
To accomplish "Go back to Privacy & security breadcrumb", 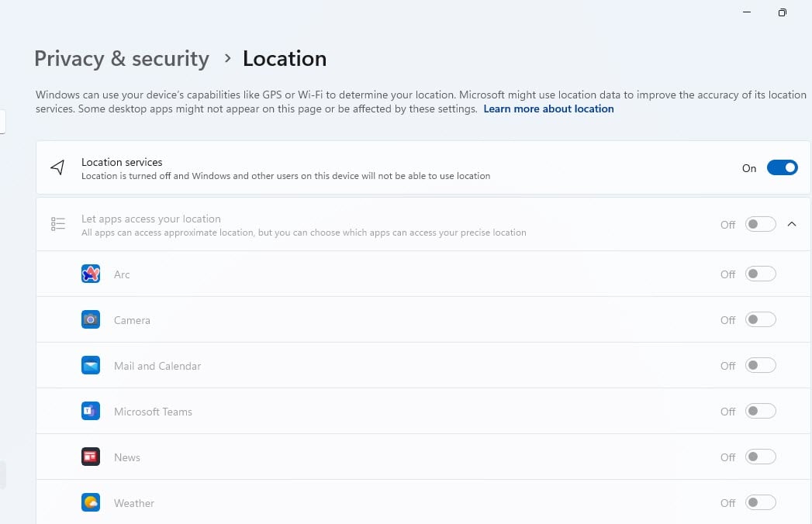I will click(122, 58).
